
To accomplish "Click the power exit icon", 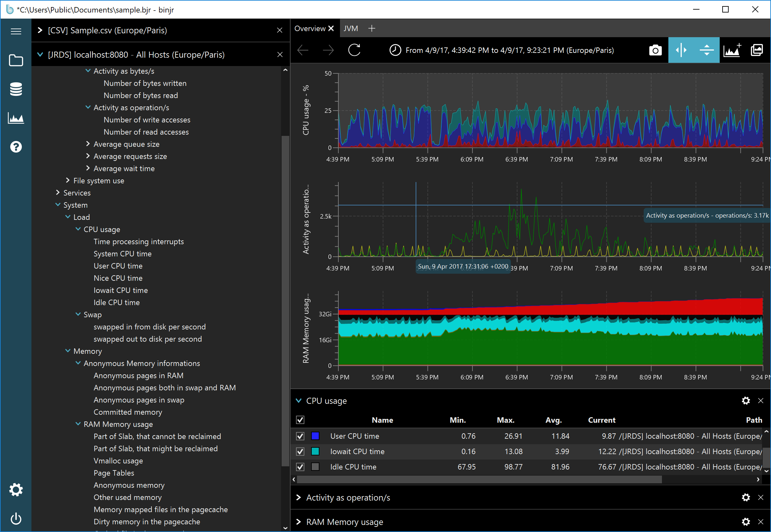I will click(x=16, y=519).
